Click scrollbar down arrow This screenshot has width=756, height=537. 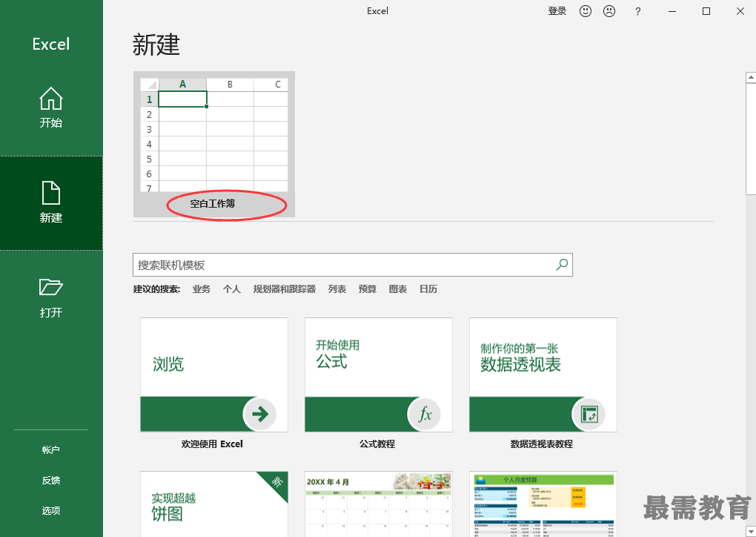[751, 531]
